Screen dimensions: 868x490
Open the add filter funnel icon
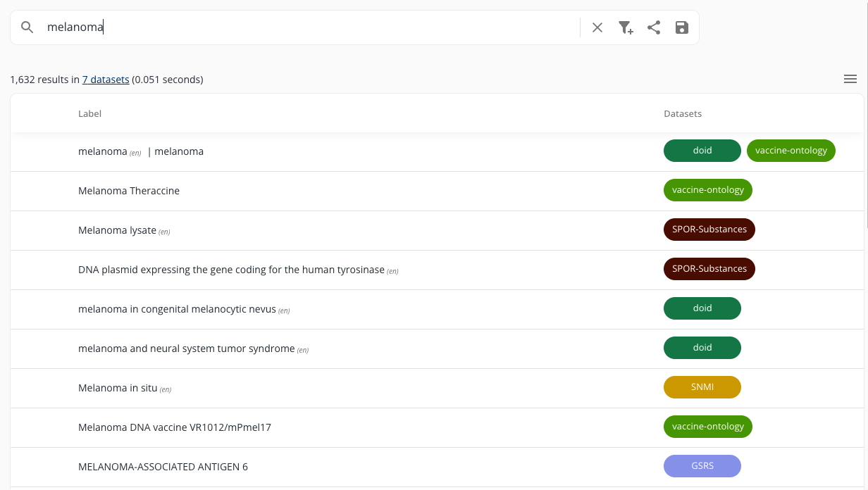point(626,27)
